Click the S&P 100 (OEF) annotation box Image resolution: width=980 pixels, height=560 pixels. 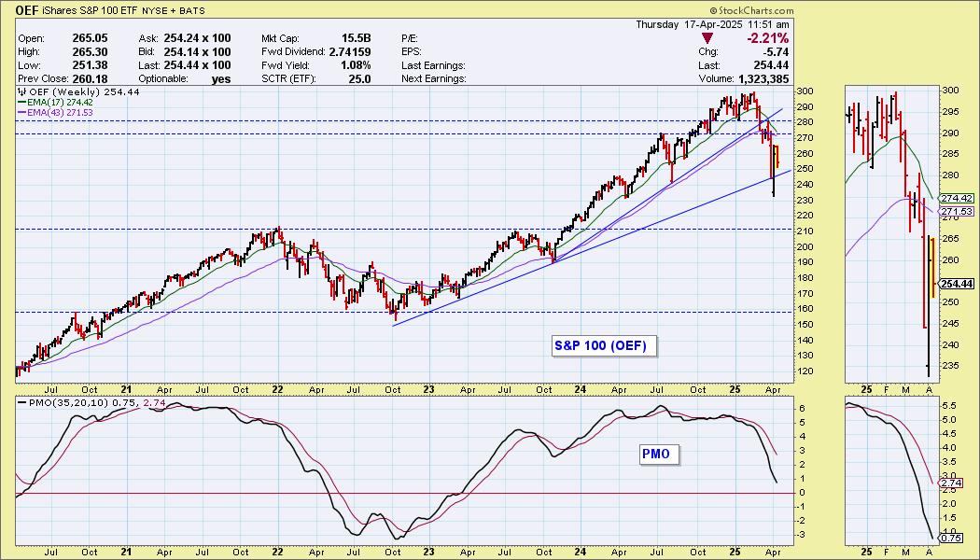605,345
